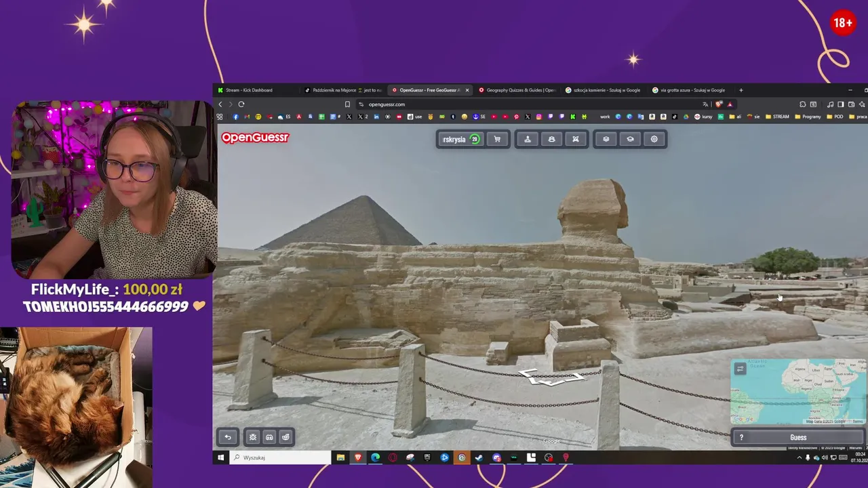Open the Windows Start menu

(x=220, y=457)
